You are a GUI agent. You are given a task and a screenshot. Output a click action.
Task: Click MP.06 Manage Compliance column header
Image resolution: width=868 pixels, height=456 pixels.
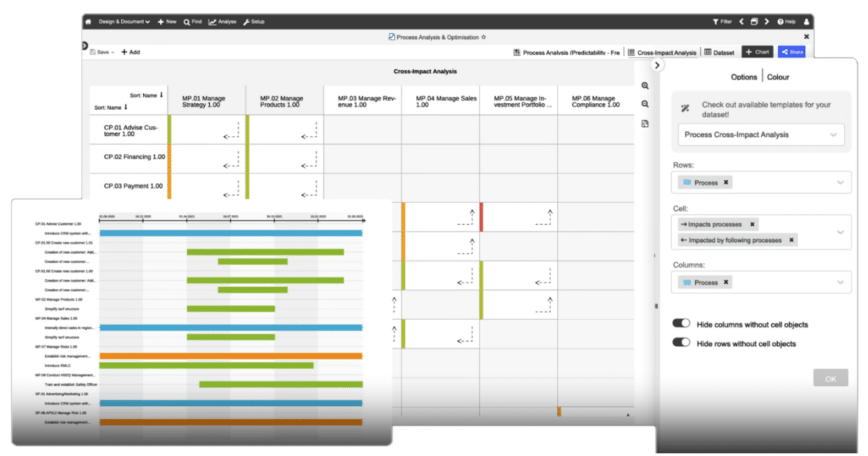coord(596,101)
